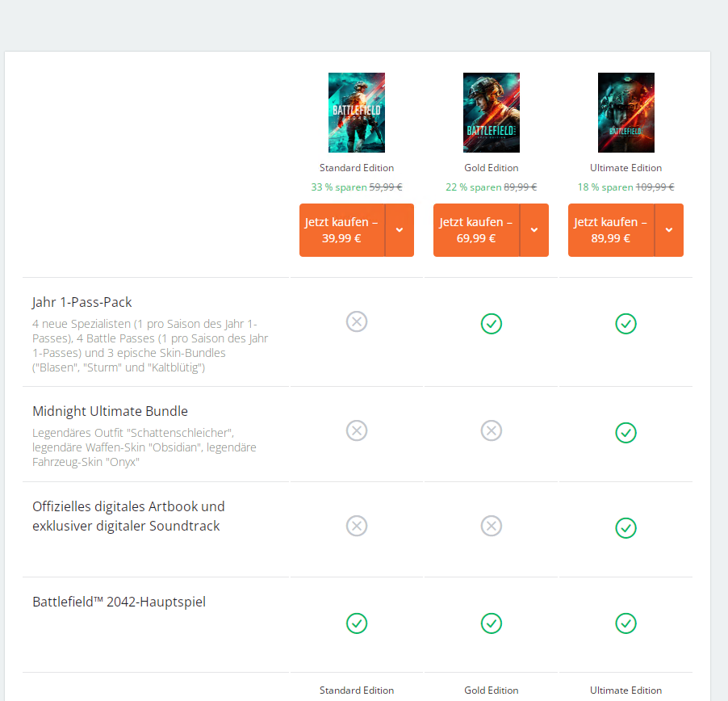The width and height of the screenshot is (728, 701).
Task: Buy Gold Edition for 69,99 €
Action: [476, 230]
